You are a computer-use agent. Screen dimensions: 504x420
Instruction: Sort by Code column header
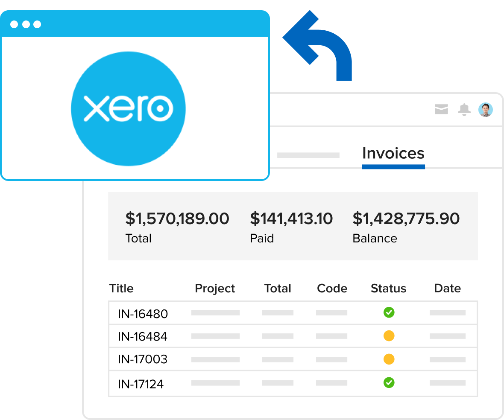pyautogui.click(x=332, y=288)
